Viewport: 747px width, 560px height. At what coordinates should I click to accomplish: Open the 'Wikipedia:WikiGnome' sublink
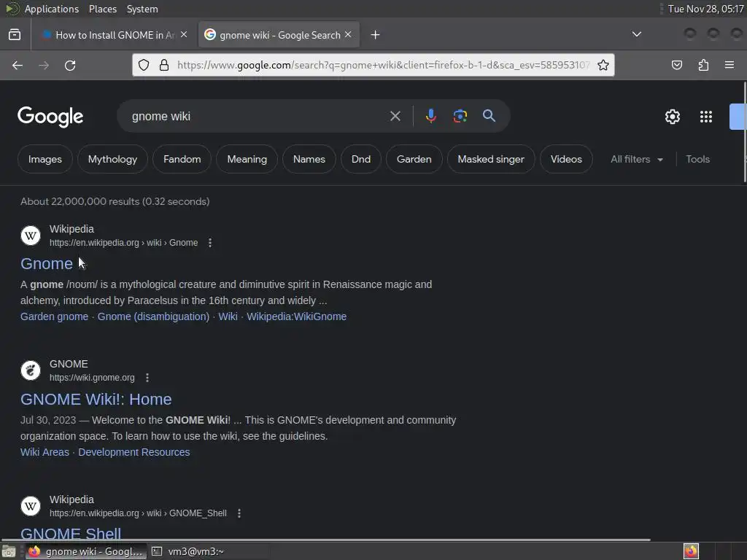pos(296,316)
